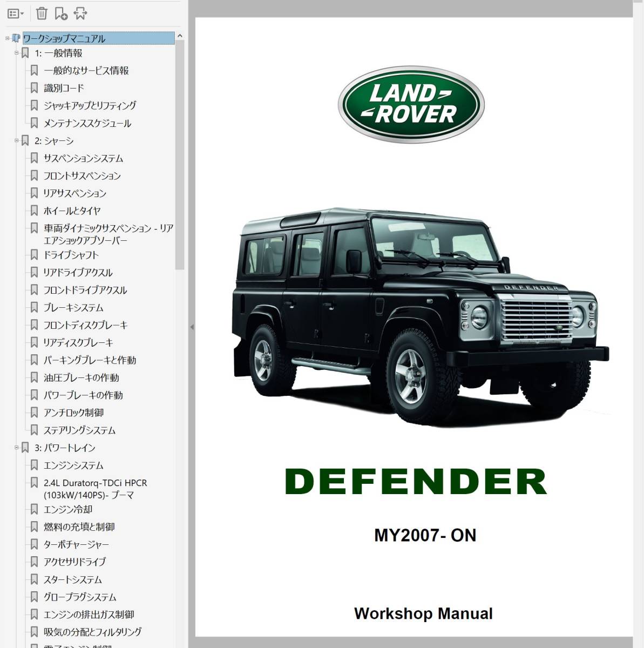Jump to 燃料の充填と制御

(79, 527)
